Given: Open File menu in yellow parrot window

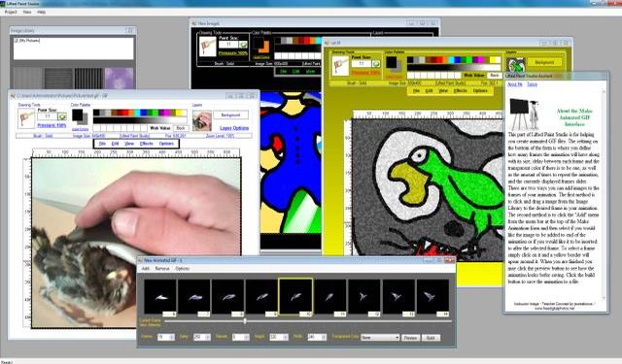Looking at the screenshot, I should point(416,90).
